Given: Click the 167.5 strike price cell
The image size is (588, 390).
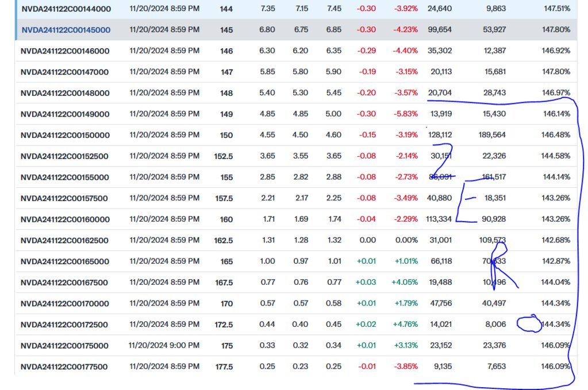Looking at the screenshot, I should [224, 283].
